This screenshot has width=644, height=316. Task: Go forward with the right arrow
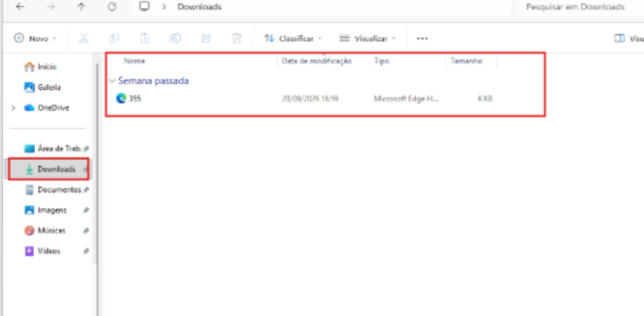pyautogui.click(x=51, y=7)
